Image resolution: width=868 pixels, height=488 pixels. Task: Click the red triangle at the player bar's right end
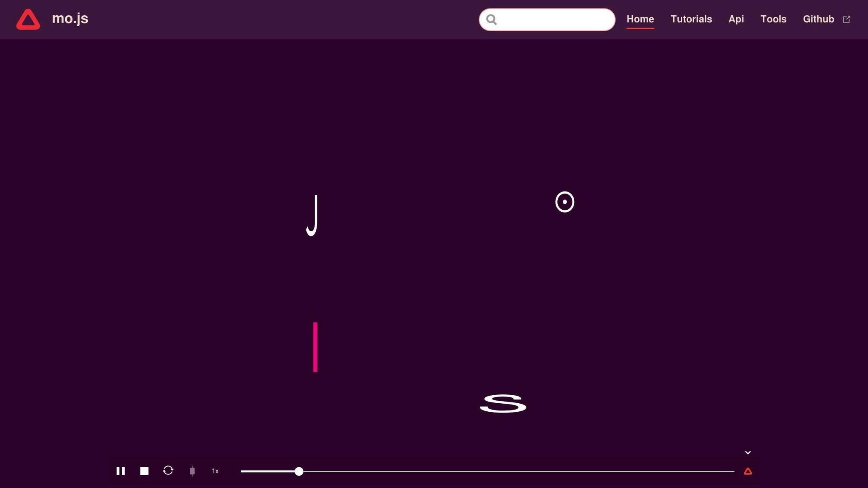click(748, 471)
